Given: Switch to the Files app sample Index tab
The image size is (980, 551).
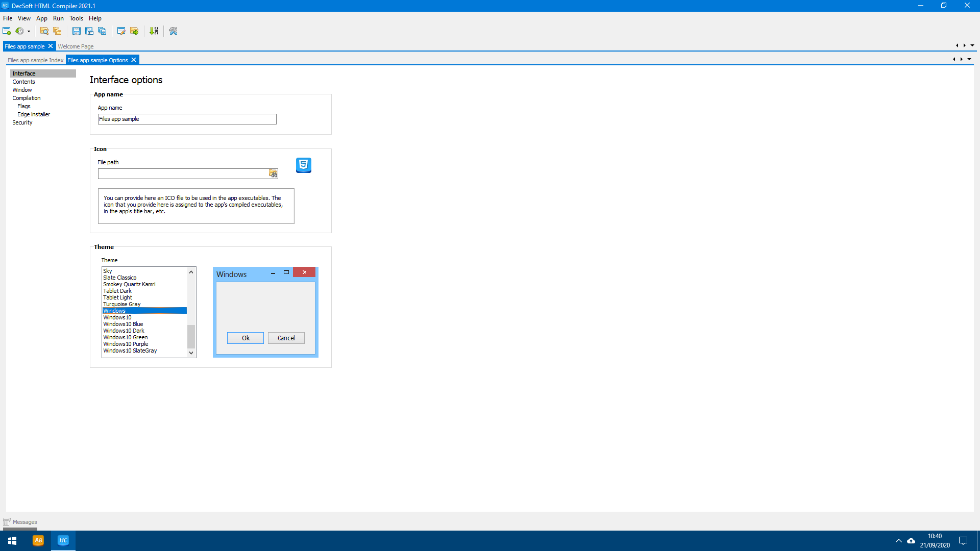Looking at the screenshot, I should pyautogui.click(x=35, y=60).
